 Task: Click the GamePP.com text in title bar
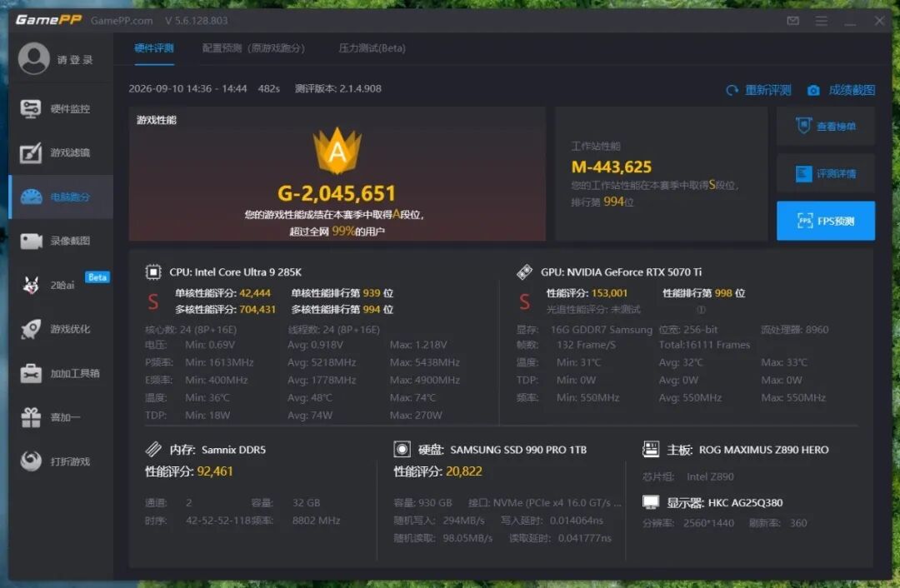coord(122,21)
